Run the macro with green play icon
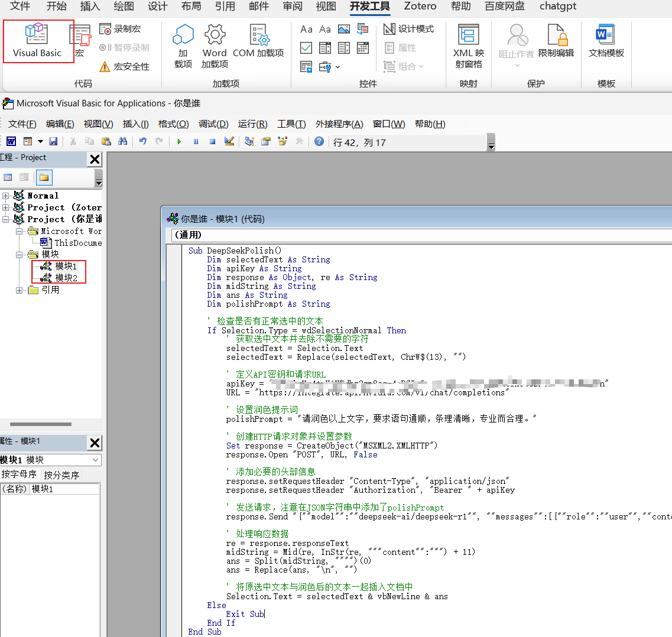This screenshot has height=637, width=672. (x=179, y=141)
